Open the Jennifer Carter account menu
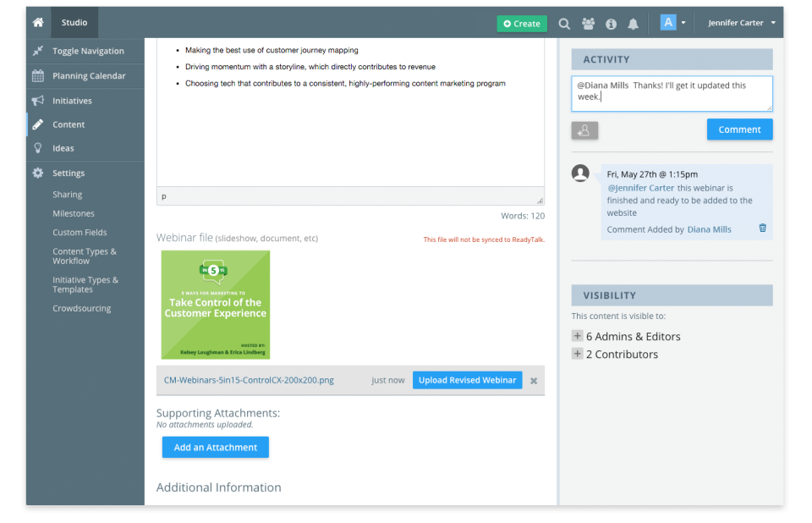 tap(739, 23)
